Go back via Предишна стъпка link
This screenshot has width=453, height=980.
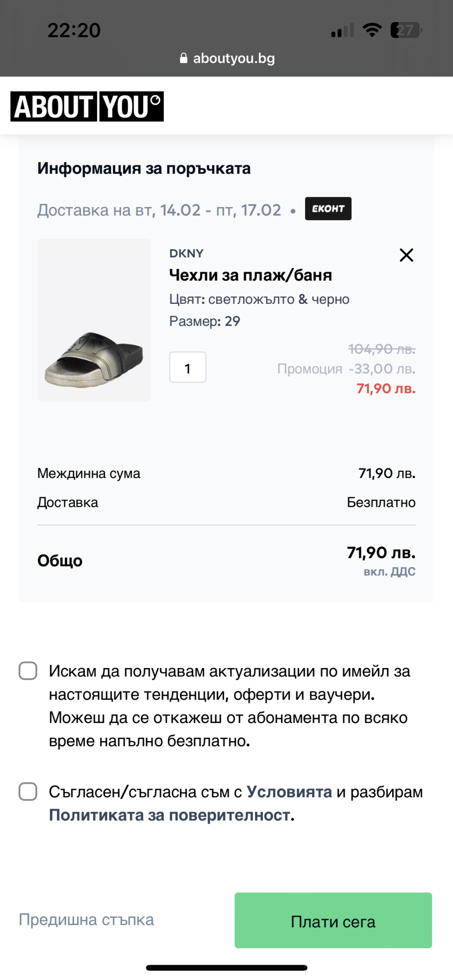(x=86, y=920)
